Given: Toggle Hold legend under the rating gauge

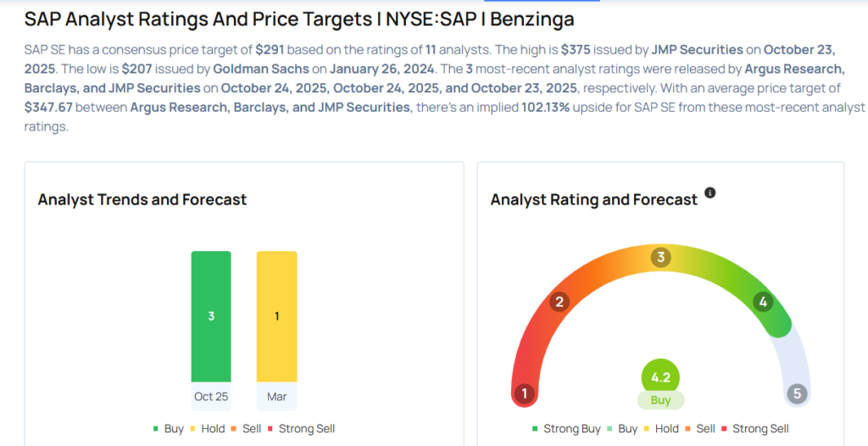Looking at the screenshot, I should [x=660, y=428].
